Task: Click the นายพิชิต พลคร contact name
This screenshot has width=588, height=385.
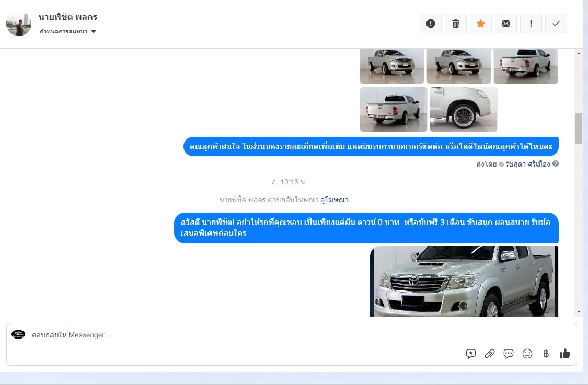Action: click(x=68, y=17)
